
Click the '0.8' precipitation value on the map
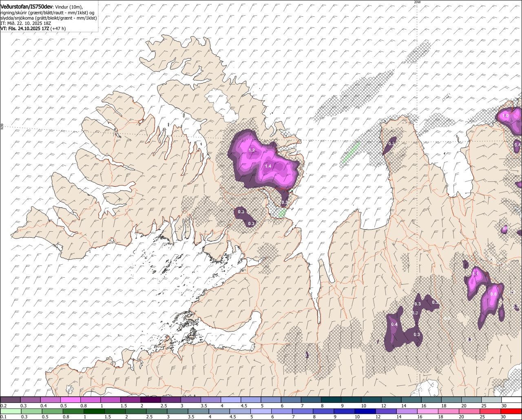click(x=493, y=294)
